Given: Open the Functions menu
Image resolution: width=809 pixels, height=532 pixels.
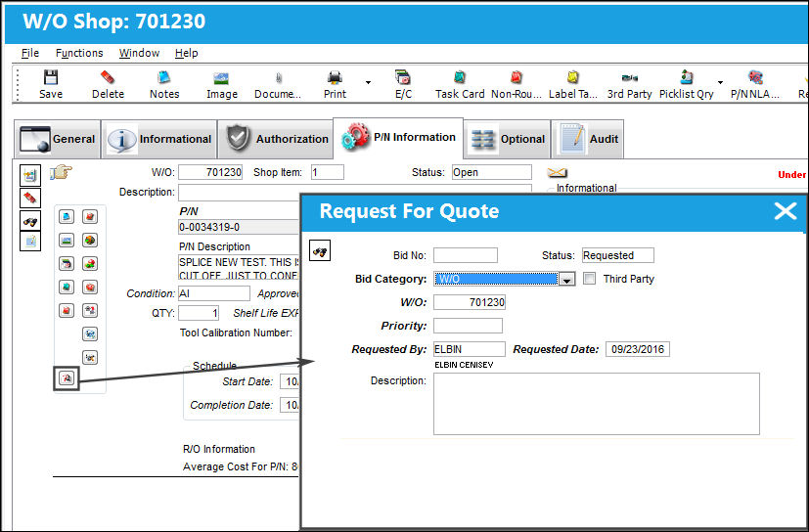Looking at the screenshot, I should [x=79, y=53].
